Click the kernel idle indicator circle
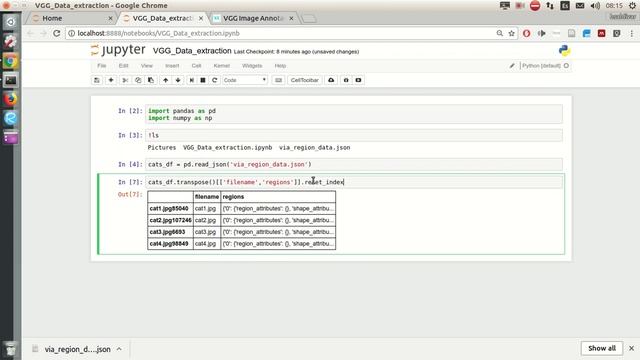This screenshot has width=640, height=360. click(566, 66)
